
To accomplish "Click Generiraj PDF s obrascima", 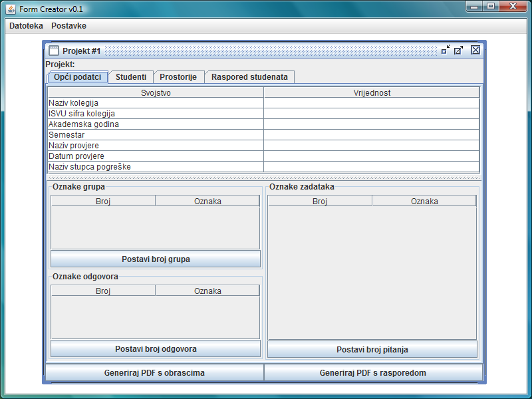I will click(x=154, y=373).
